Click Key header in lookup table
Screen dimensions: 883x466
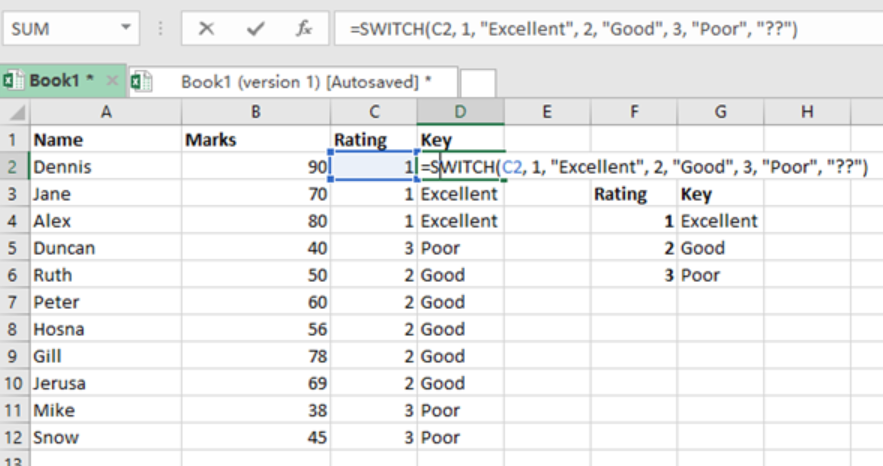(721, 194)
